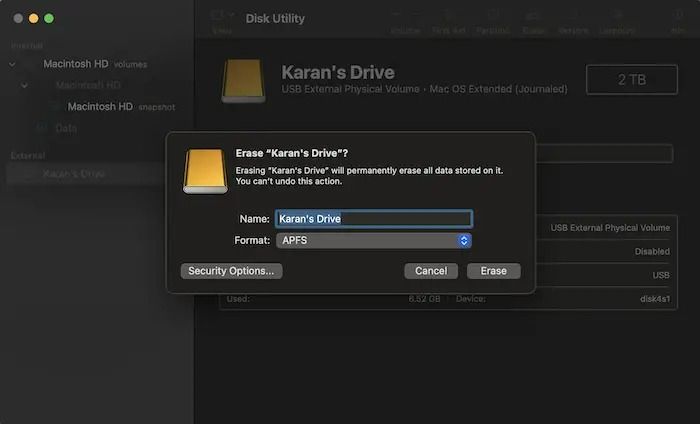Click the Name field containing Karan's Drive
700x424 pixels.
tap(374, 219)
